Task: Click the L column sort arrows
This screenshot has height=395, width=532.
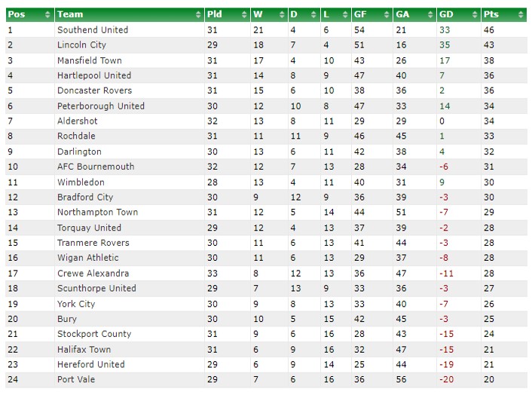Action: pyautogui.click(x=345, y=14)
